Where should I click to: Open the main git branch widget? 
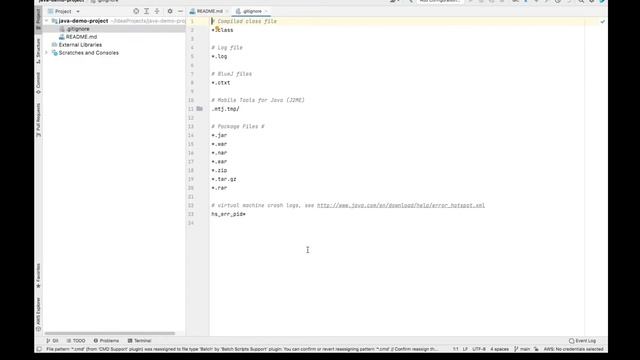522,349
